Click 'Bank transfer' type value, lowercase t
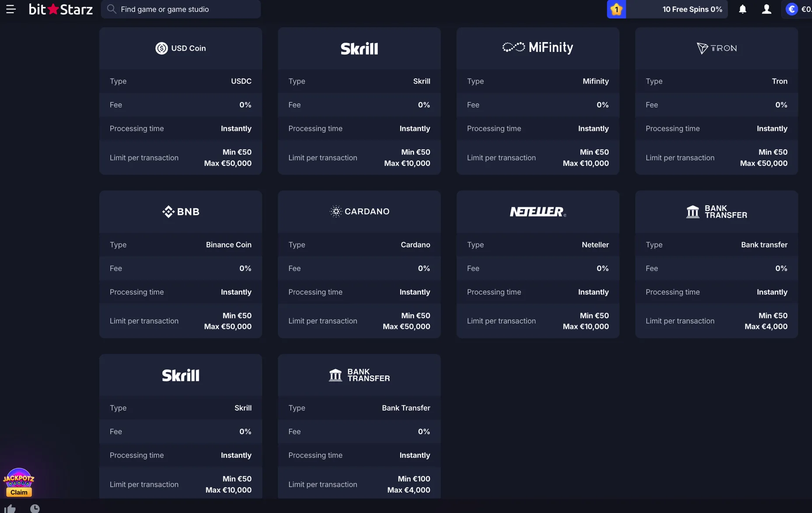The height and width of the screenshot is (513, 812). coord(764,245)
